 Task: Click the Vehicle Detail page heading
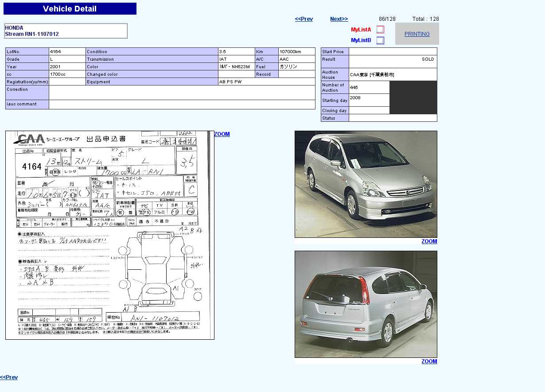pos(70,9)
